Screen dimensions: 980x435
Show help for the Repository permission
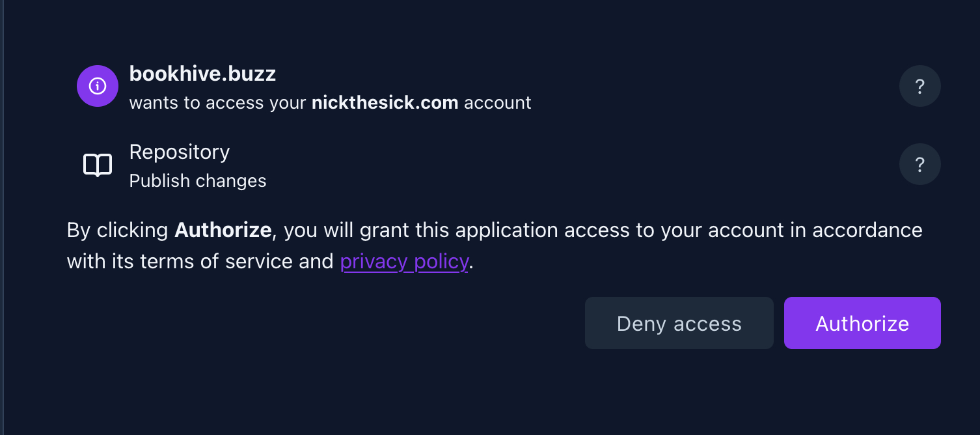919,164
